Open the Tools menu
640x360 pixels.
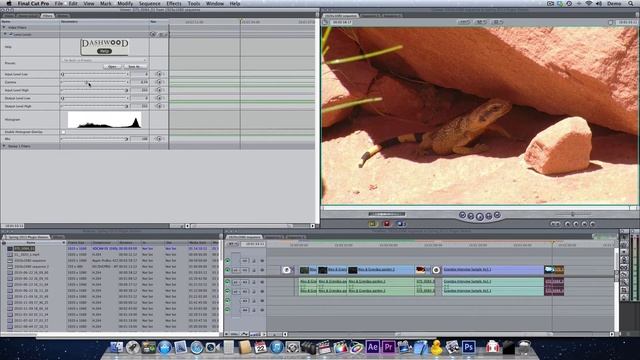pos(193,3)
